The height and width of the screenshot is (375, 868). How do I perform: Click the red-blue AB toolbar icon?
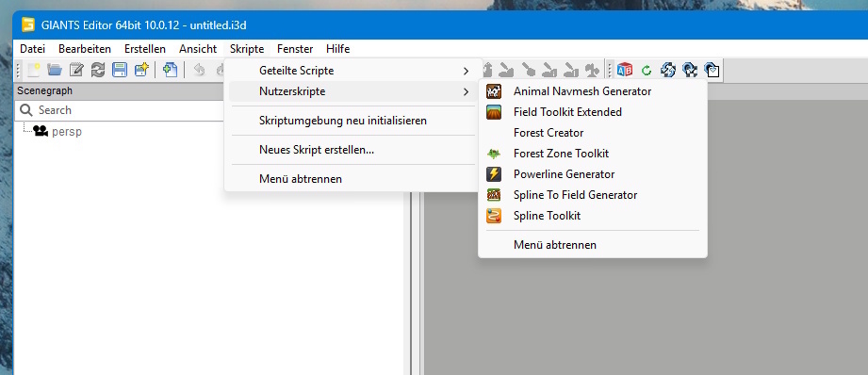click(625, 71)
